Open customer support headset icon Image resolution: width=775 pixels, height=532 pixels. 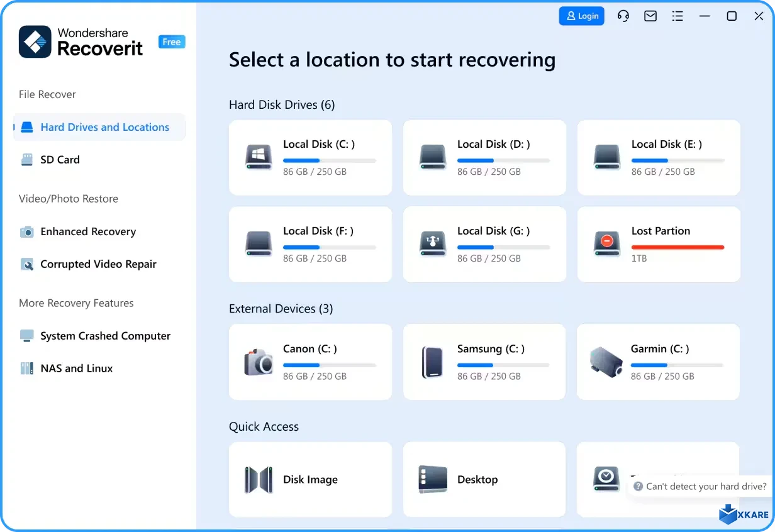[x=623, y=16]
